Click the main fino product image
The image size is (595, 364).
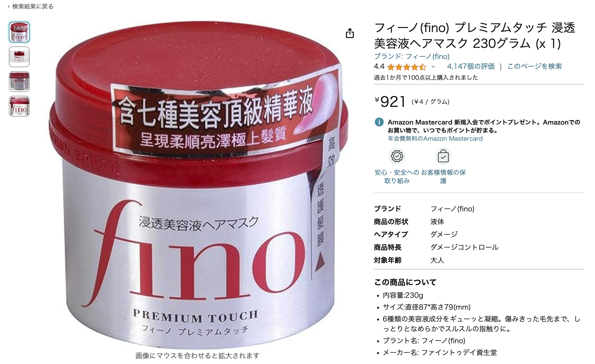[198, 185]
